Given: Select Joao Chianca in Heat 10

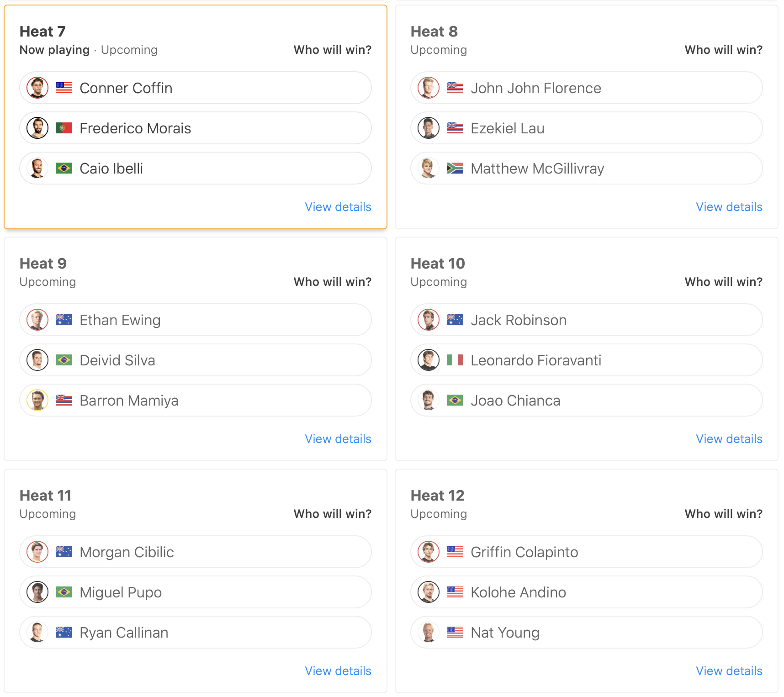Looking at the screenshot, I should click(x=587, y=400).
